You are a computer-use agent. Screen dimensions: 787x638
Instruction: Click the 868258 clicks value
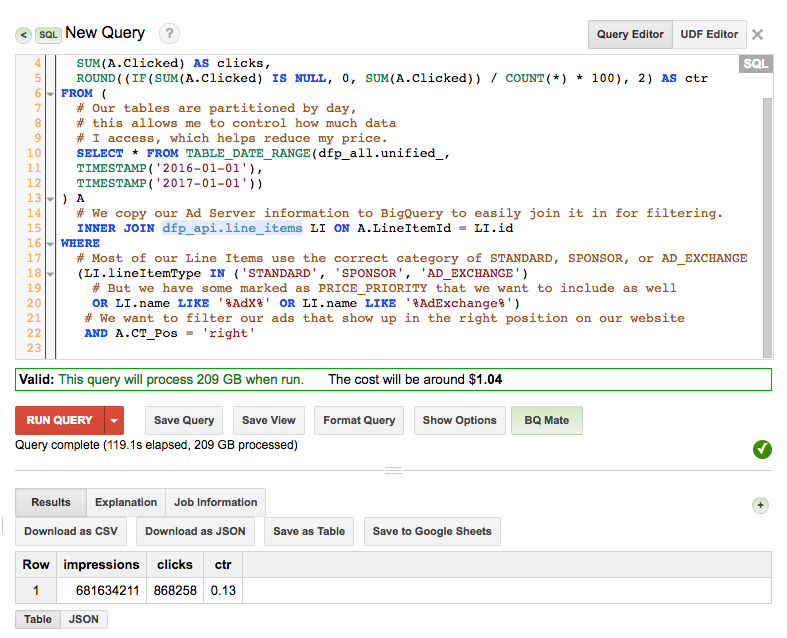(175, 590)
